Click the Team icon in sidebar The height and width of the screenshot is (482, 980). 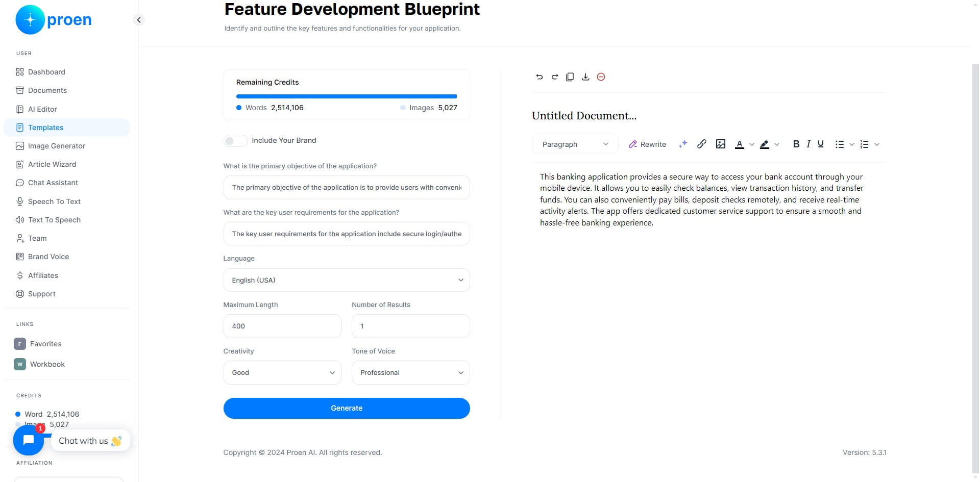pyautogui.click(x=20, y=238)
